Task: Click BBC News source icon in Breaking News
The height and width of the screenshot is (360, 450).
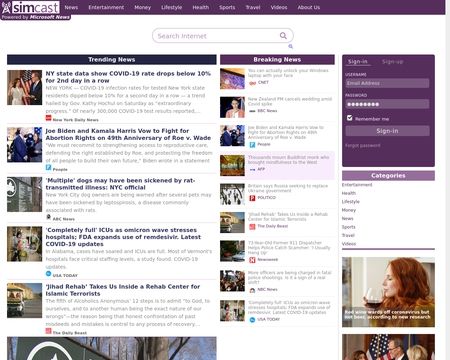Action: [x=252, y=111]
